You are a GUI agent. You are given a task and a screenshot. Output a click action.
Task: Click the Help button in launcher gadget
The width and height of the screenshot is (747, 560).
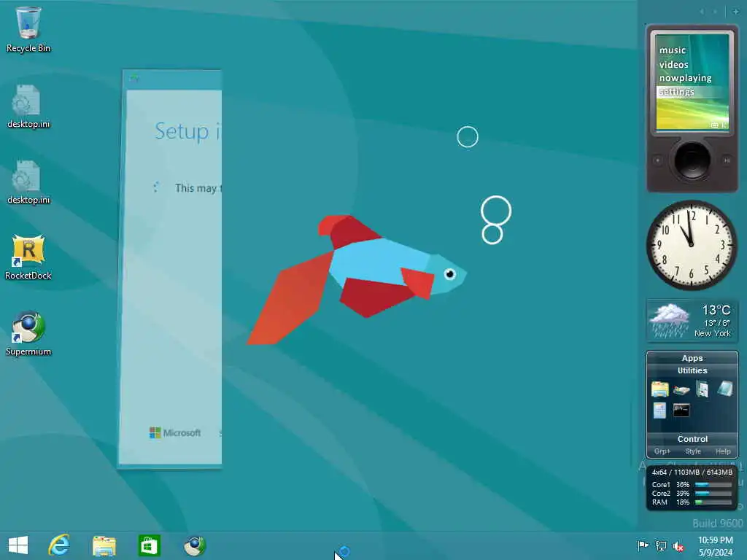(723, 451)
